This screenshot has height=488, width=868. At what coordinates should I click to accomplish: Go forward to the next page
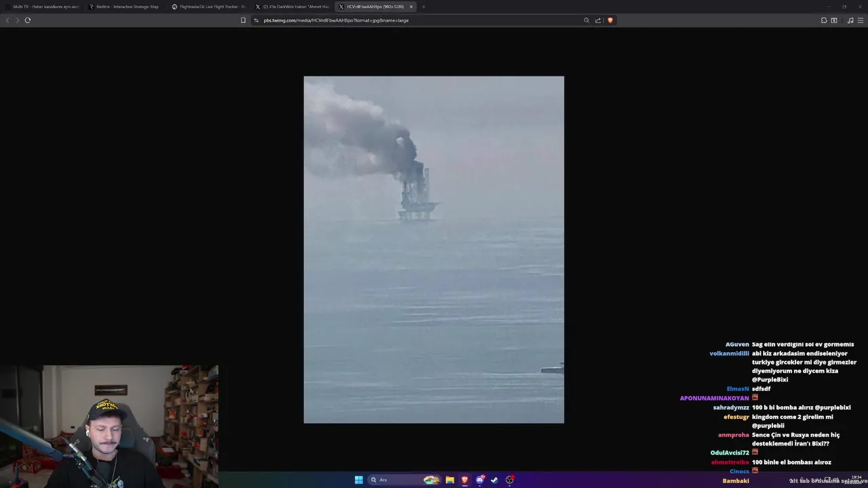[x=18, y=20]
